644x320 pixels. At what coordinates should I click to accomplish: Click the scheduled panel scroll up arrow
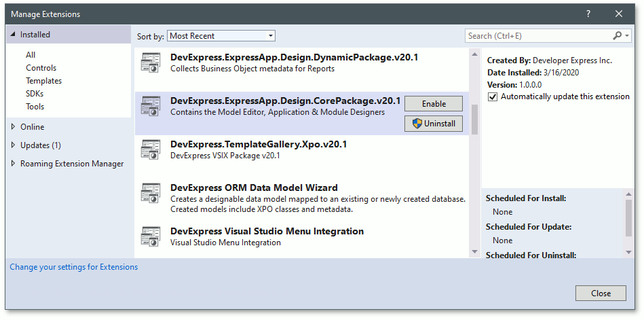[x=629, y=194]
